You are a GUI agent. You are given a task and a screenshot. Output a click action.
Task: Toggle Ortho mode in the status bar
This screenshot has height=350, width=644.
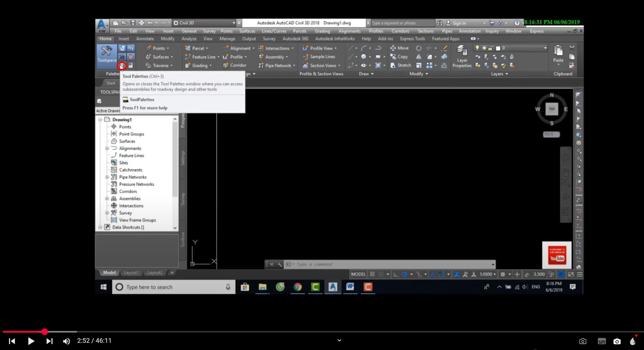[x=396, y=274]
